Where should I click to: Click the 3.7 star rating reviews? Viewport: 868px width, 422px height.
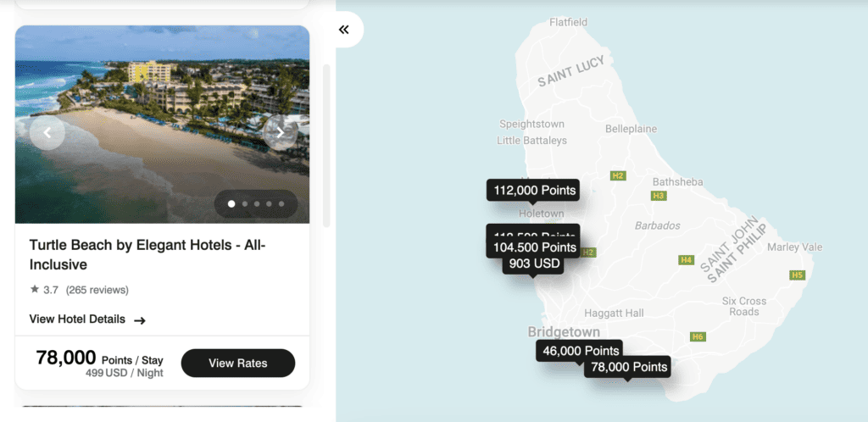click(79, 290)
